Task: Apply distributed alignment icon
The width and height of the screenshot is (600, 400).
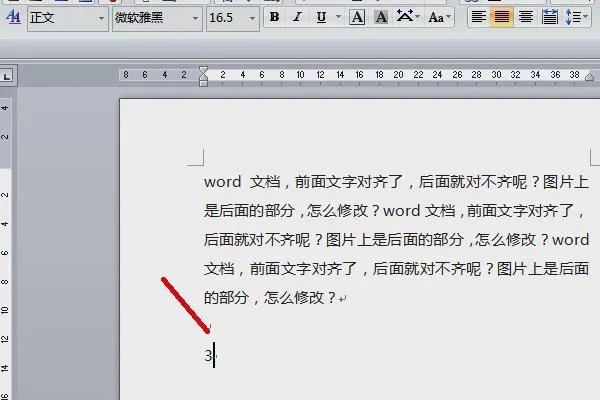Action: click(x=549, y=17)
